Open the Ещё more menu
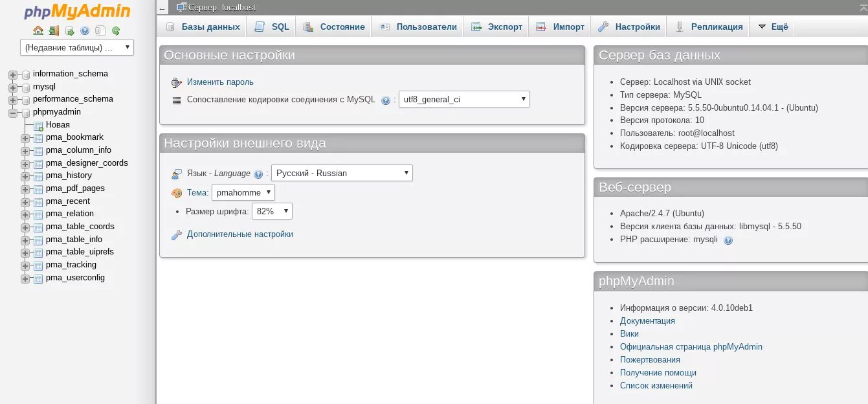Image resolution: width=868 pixels, height=404 pixels. point(772,27)
